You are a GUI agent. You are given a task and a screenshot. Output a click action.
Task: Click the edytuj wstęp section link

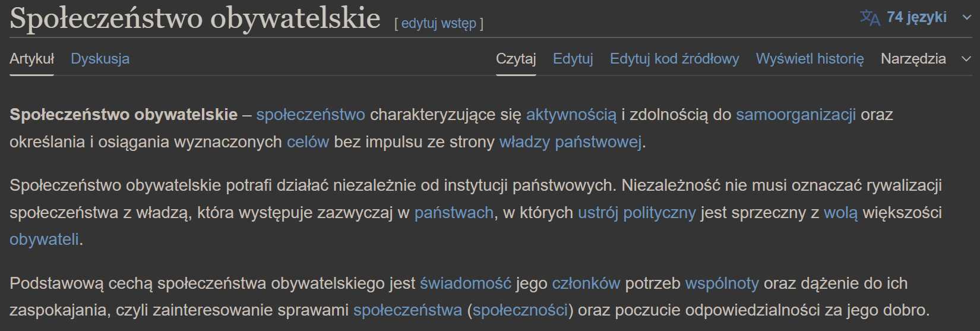pyautogui.click(x=438, y=23)
